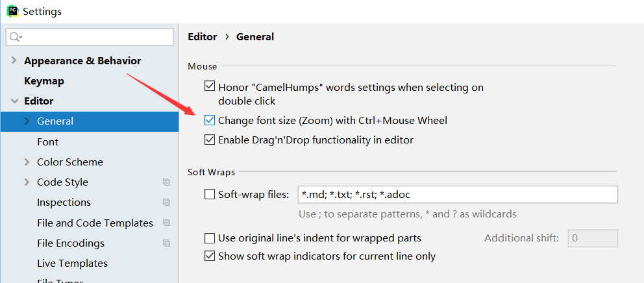This screenshot has width=644, height=283.
Task: Enable the Soft-wrap files checkbox
Action: point(210,194)
